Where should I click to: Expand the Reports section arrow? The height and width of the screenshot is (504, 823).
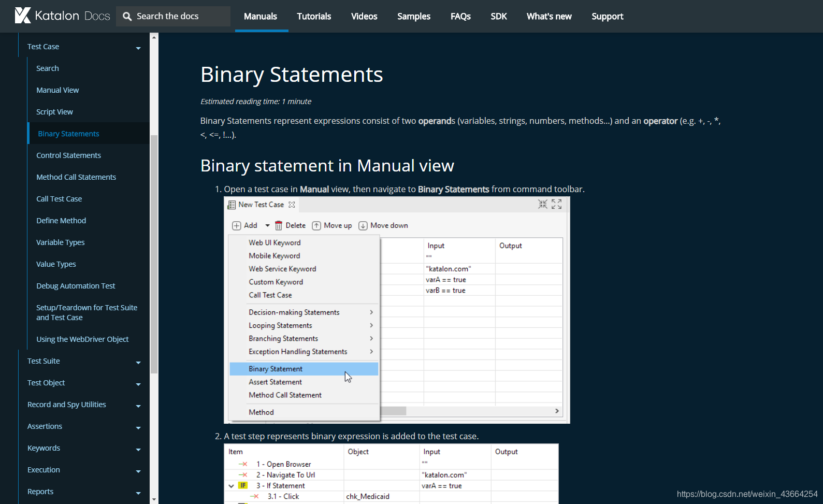coord(138,493)
